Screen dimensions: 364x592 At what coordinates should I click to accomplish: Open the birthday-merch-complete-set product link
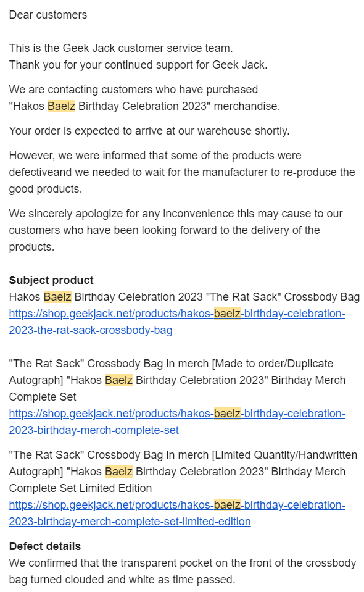[x=177, y=422]
